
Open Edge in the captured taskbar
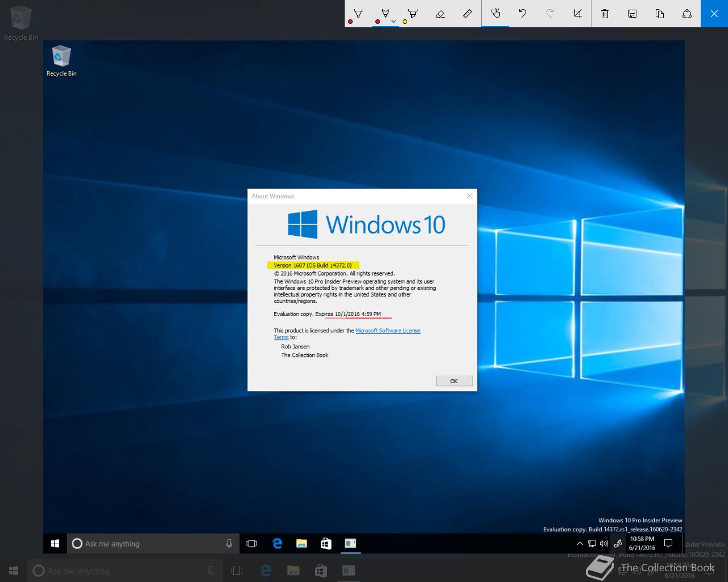pos(277,544)
